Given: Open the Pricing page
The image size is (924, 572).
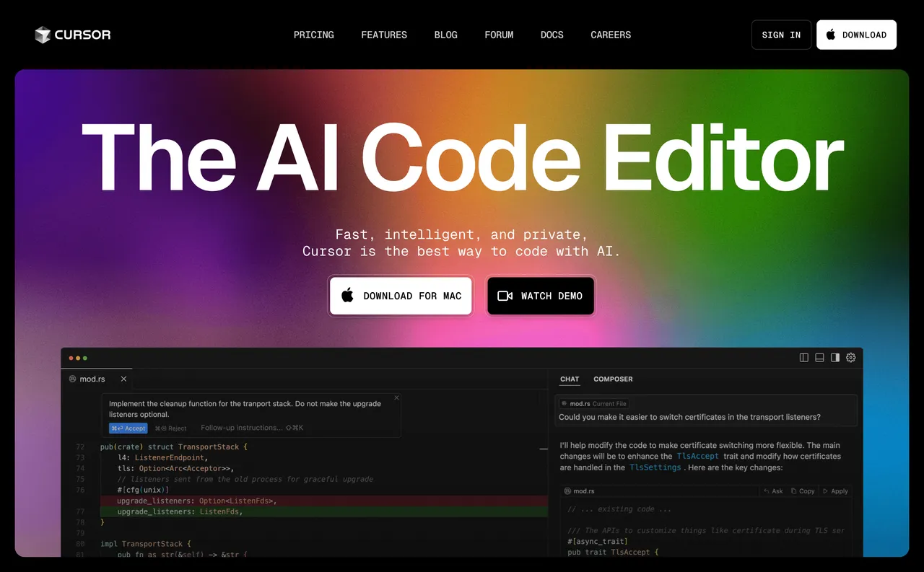Looking at the screenshot, I should pos(313,35).
